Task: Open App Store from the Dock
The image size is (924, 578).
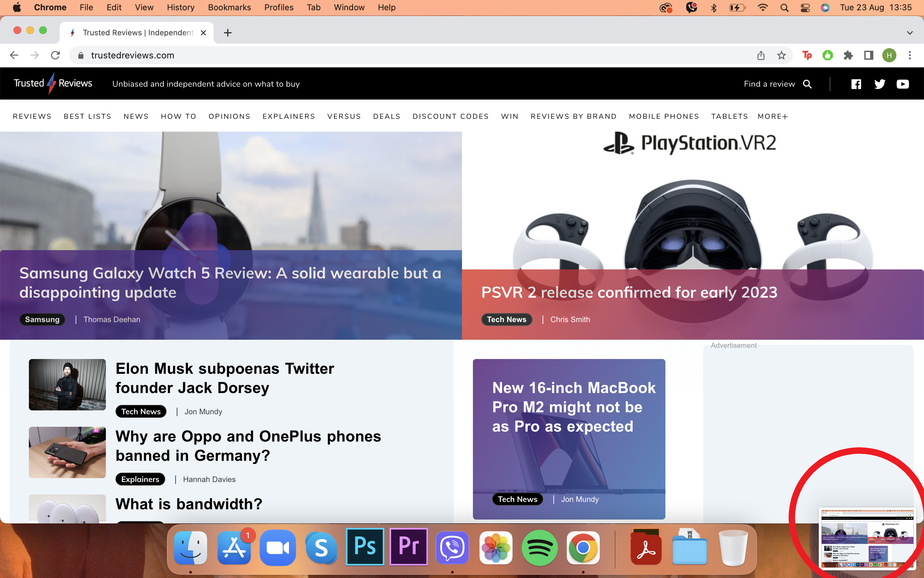Action: [x=234, y=548]
